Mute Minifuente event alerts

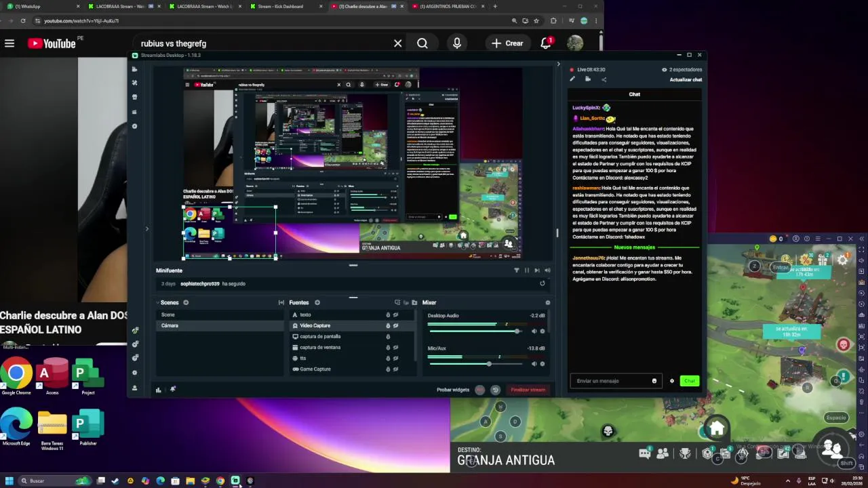pos(547,270)
